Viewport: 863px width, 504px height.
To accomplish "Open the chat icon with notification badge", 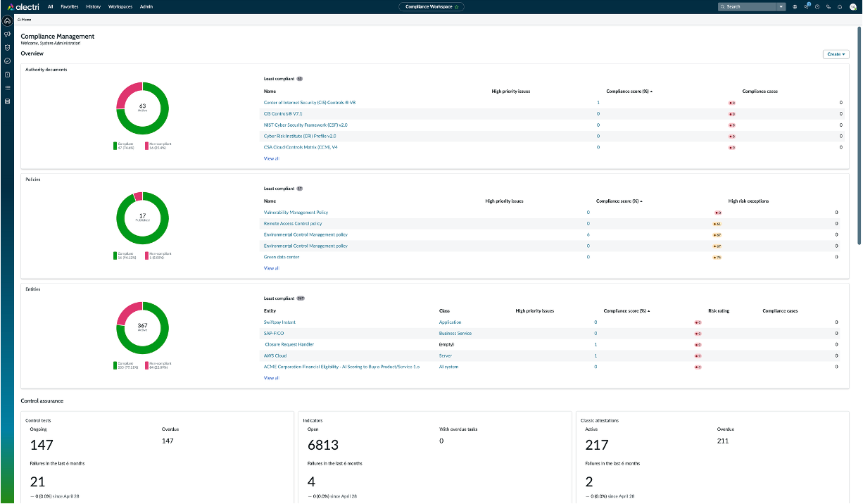I will tap(807, 6).
